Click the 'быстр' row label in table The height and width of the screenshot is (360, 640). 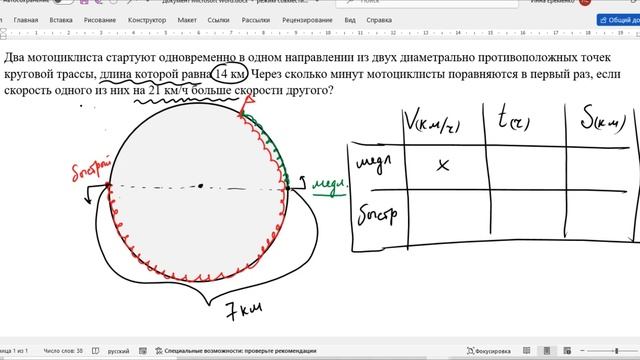point(377,214)
